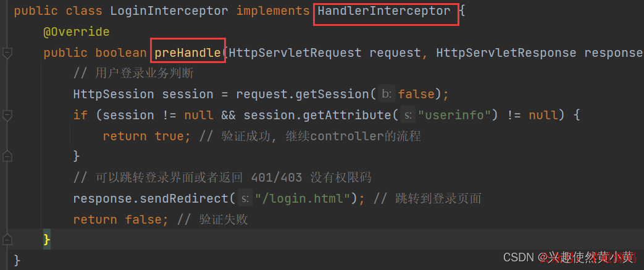Click the HandlerInterceptor interface name
Screen dimensions: 644x270
click(384, 11)
